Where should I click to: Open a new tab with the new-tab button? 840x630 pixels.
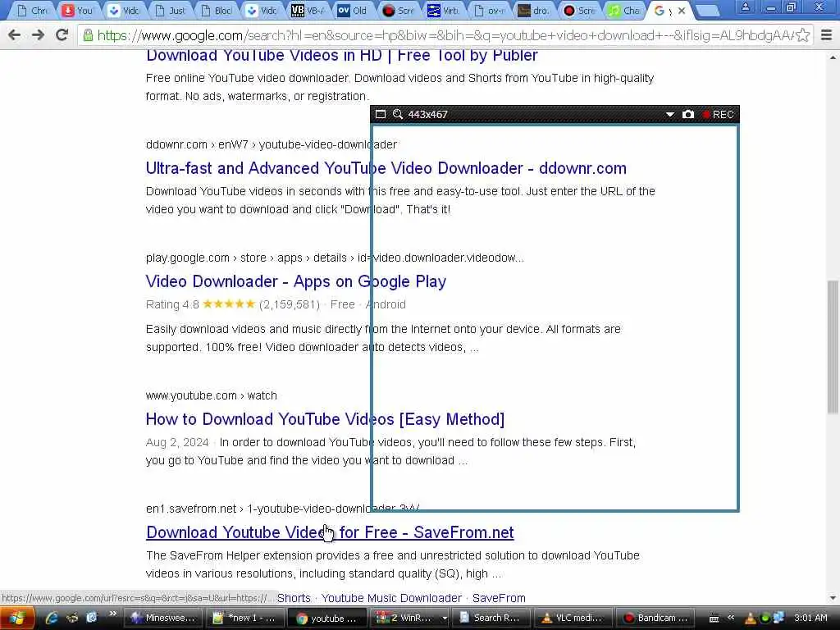tap(708, 11)
